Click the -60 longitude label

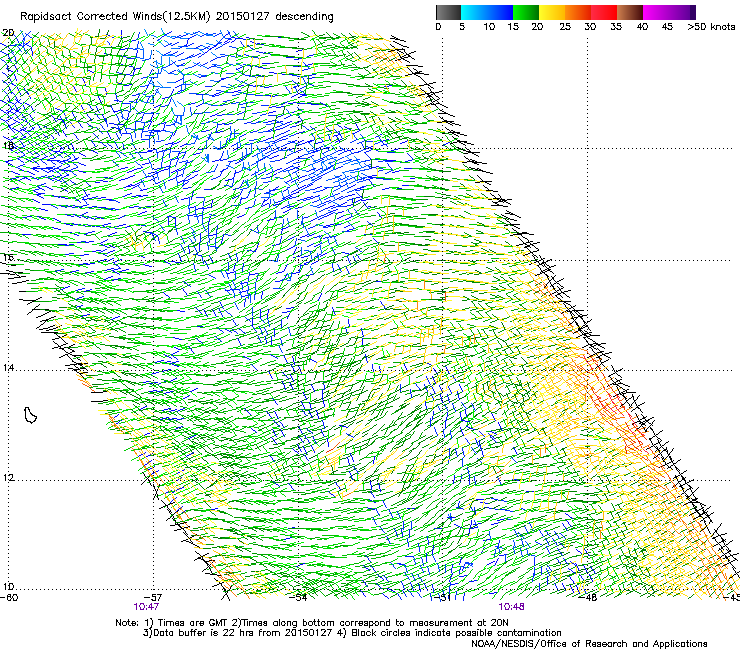[9, 597]
